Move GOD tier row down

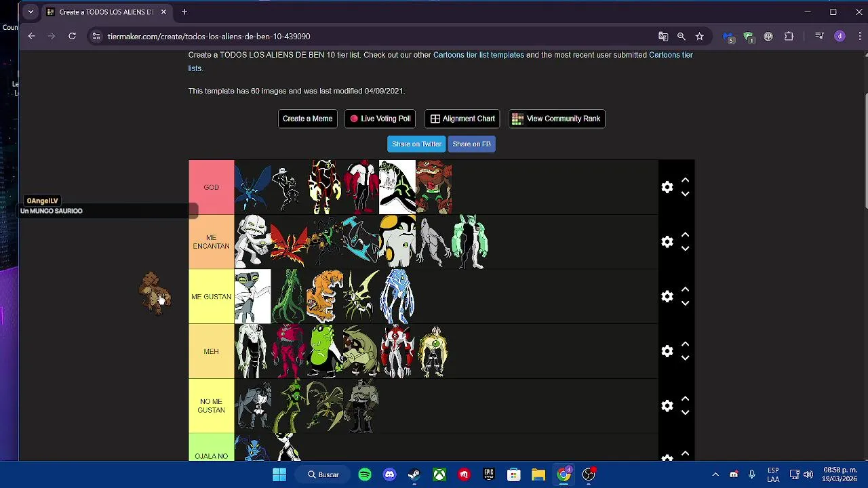pos(685,194)
